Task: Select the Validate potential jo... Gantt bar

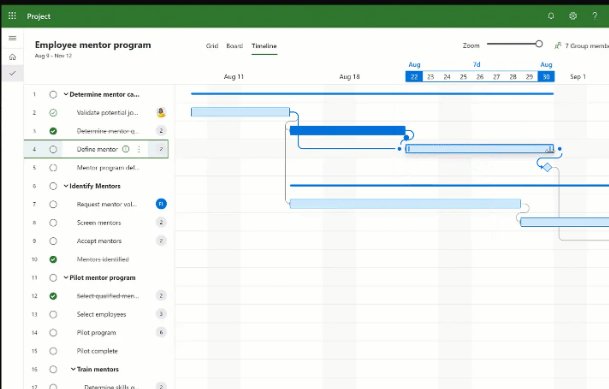Action: tap(240, 112)
